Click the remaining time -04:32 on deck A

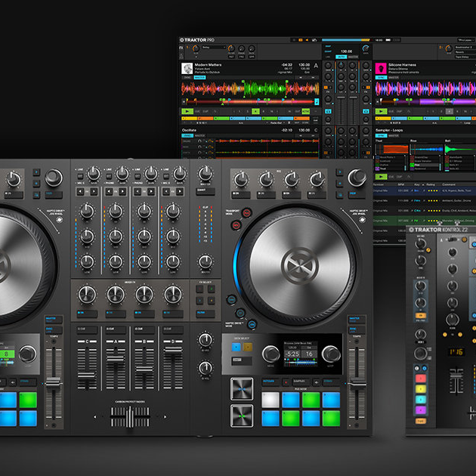pos(287,65)
